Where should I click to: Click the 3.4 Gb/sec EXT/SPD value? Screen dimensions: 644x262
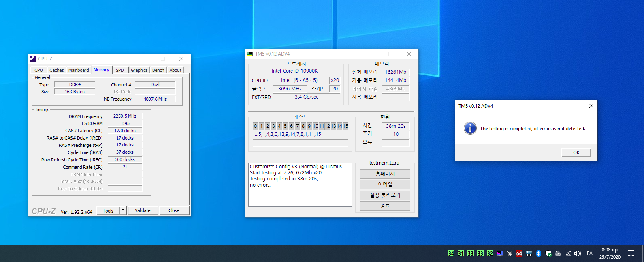(306, 97)
